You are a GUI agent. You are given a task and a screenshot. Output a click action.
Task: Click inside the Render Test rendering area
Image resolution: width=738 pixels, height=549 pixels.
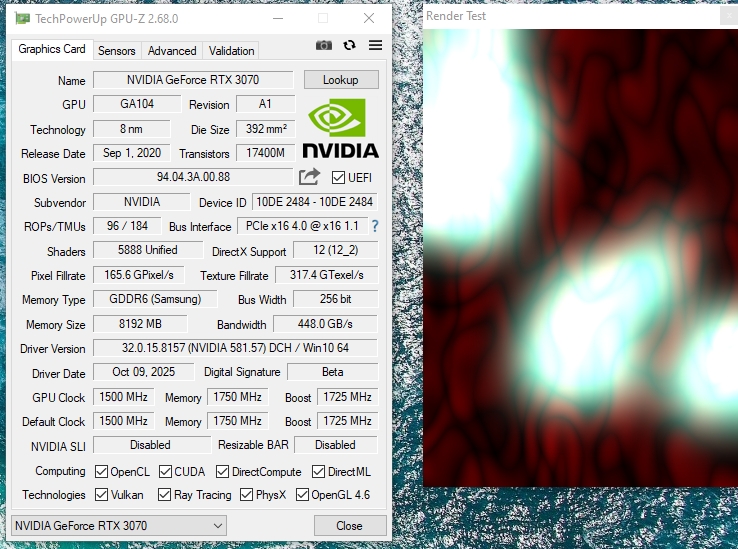[x=581, y=258]
